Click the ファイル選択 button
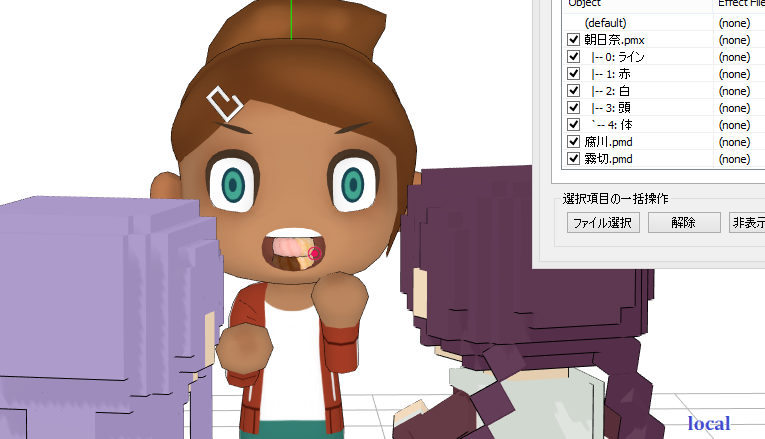Screen dimensions: 765x439 tap(603, 223)
